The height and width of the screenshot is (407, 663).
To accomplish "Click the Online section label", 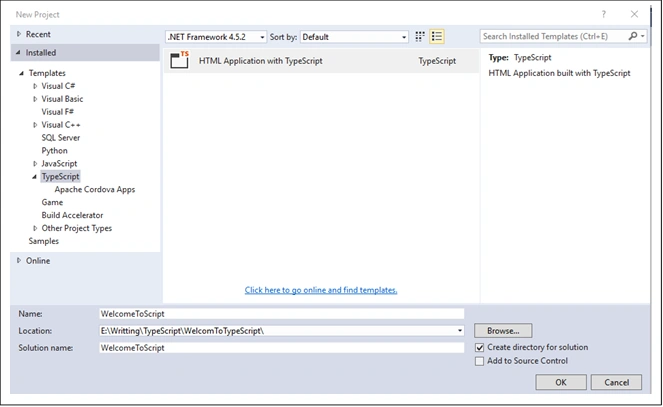I will point(38,261).
